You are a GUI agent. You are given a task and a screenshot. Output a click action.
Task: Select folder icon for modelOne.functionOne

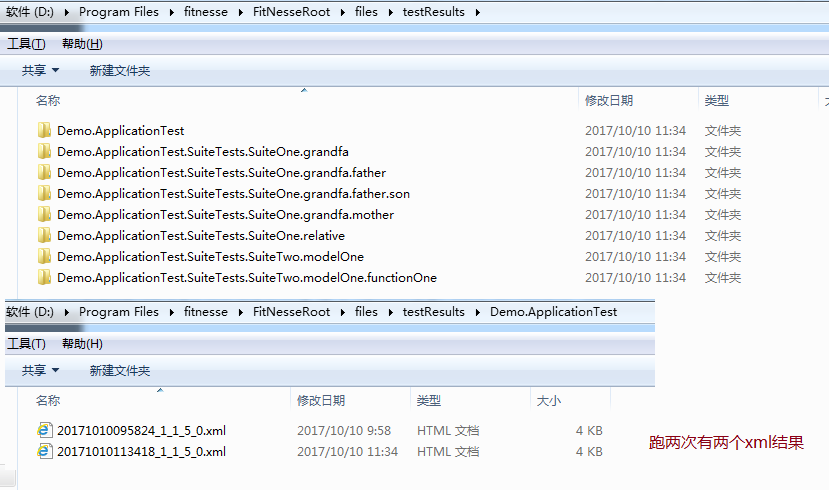coord(44,278)
